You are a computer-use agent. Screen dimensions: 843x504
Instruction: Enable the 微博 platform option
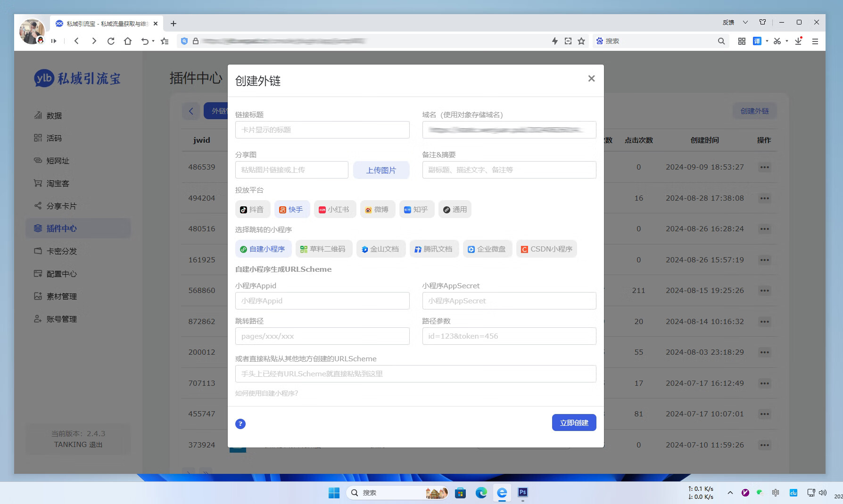(x=377, y=209)
